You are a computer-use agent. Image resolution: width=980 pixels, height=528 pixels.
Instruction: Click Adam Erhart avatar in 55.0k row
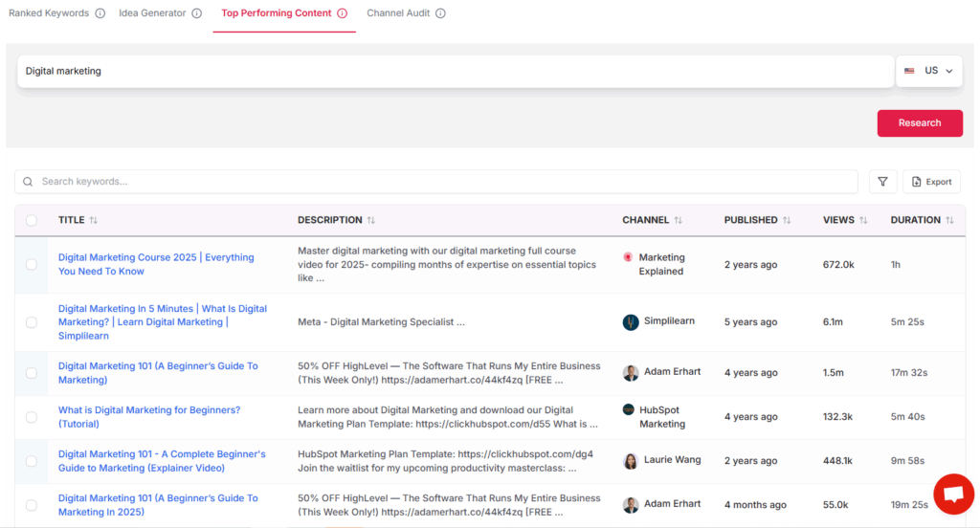point(631,505)
